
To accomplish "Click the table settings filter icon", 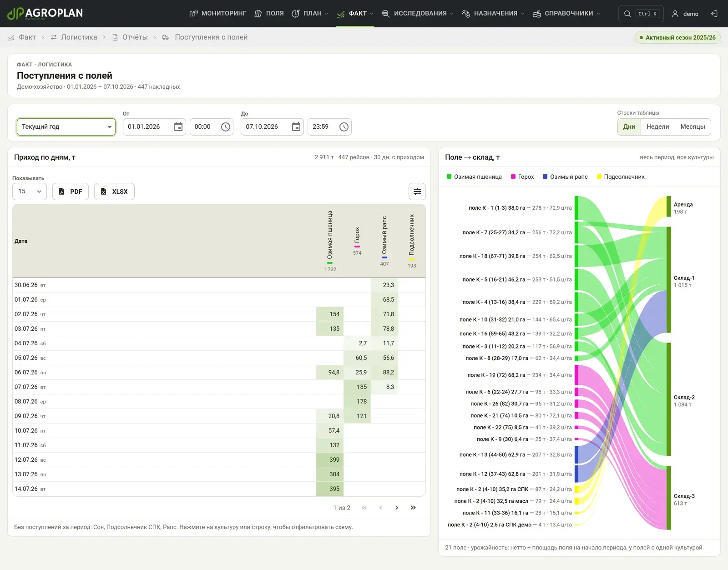I will 417,192.
